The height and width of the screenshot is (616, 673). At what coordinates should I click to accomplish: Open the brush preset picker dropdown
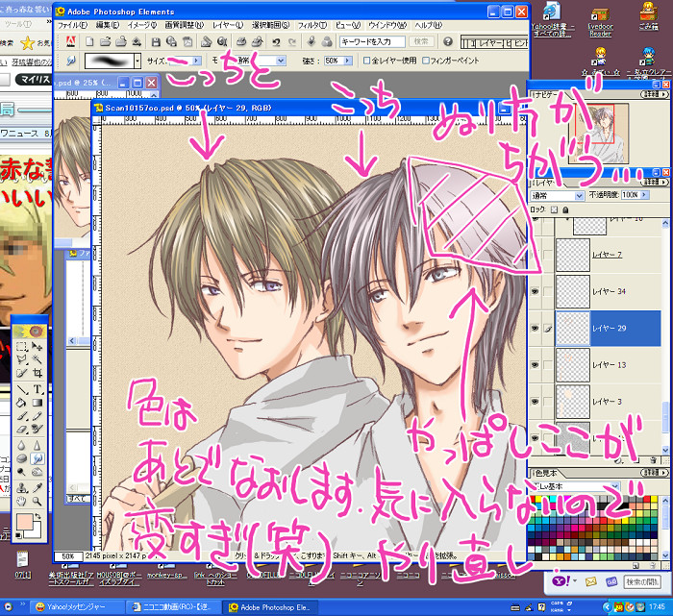click(137, 61)
